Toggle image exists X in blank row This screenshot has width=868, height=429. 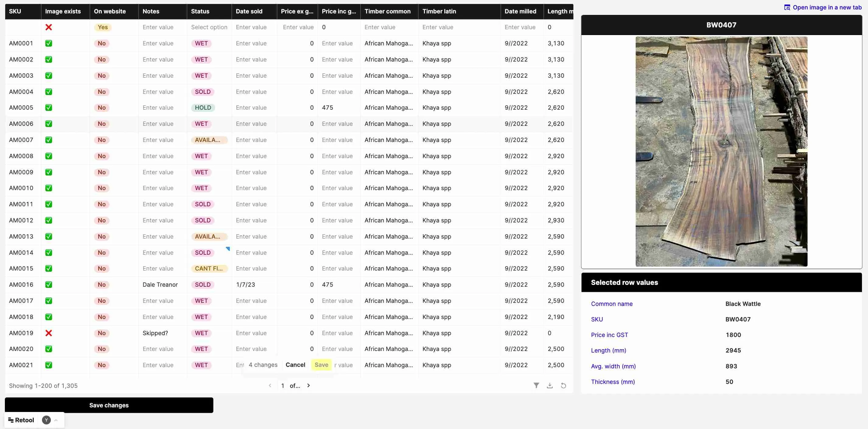coord(48,27)
